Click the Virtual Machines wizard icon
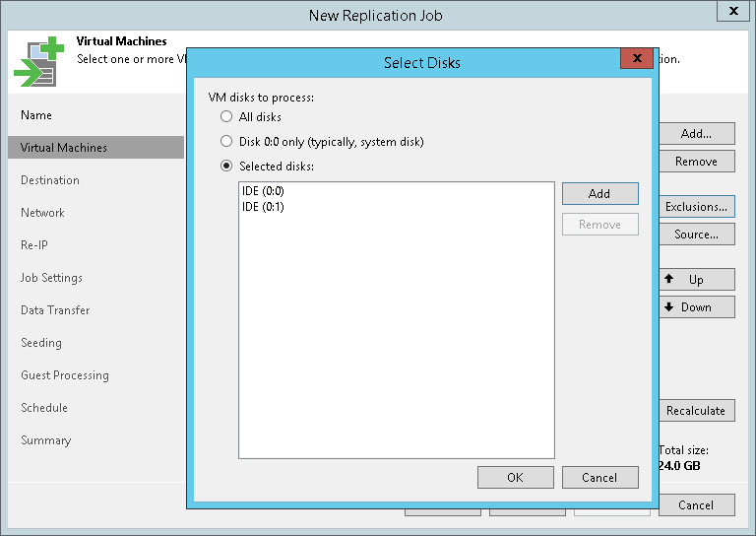This screenshot has width=756, height=536. point(38,62)
